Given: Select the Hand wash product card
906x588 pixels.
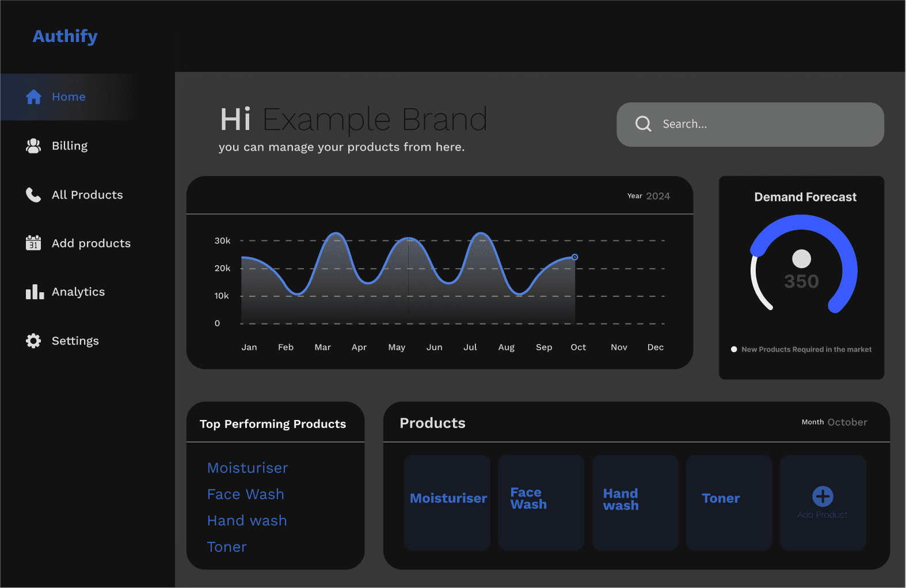Looking at the screenshot, I should (635, 502).
